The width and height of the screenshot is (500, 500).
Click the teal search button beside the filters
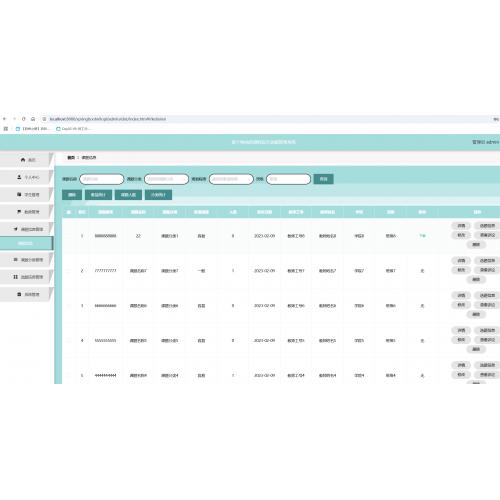[x=323, y=179]
